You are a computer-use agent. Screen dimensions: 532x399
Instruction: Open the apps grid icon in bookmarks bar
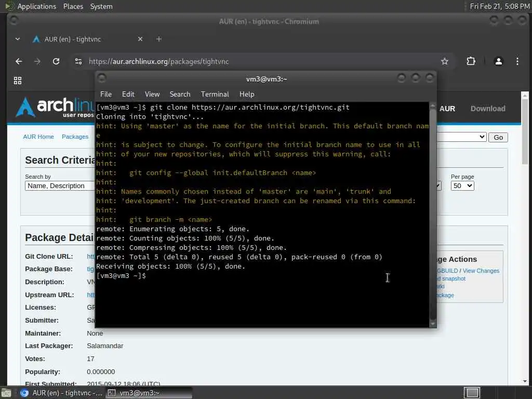(17, 81)
